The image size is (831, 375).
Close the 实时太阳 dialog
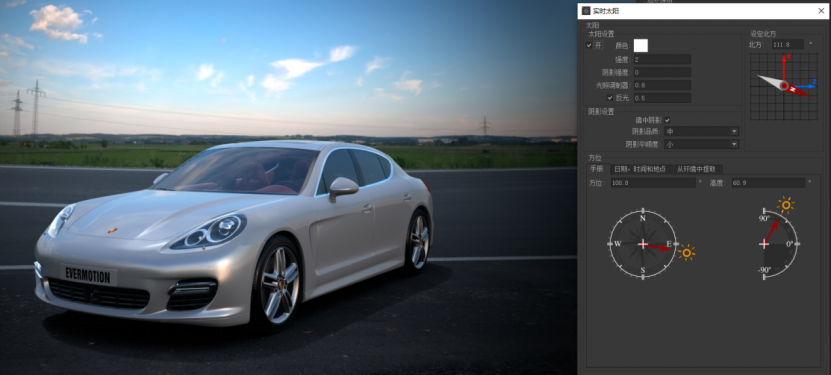point(821,11)
